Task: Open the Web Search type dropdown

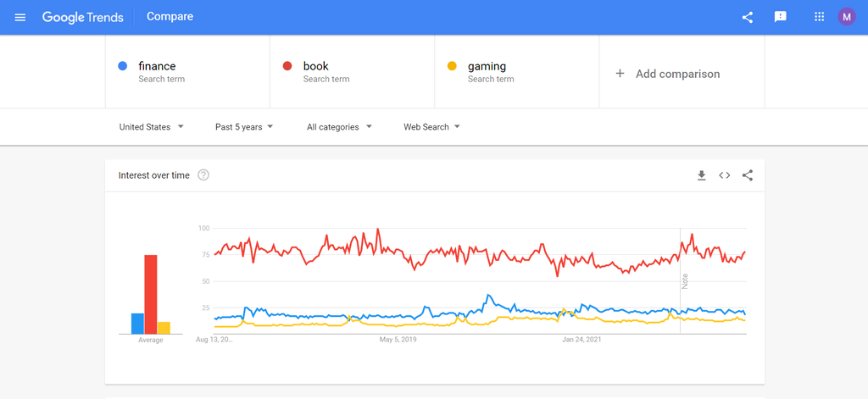Action: click(431, 127)
